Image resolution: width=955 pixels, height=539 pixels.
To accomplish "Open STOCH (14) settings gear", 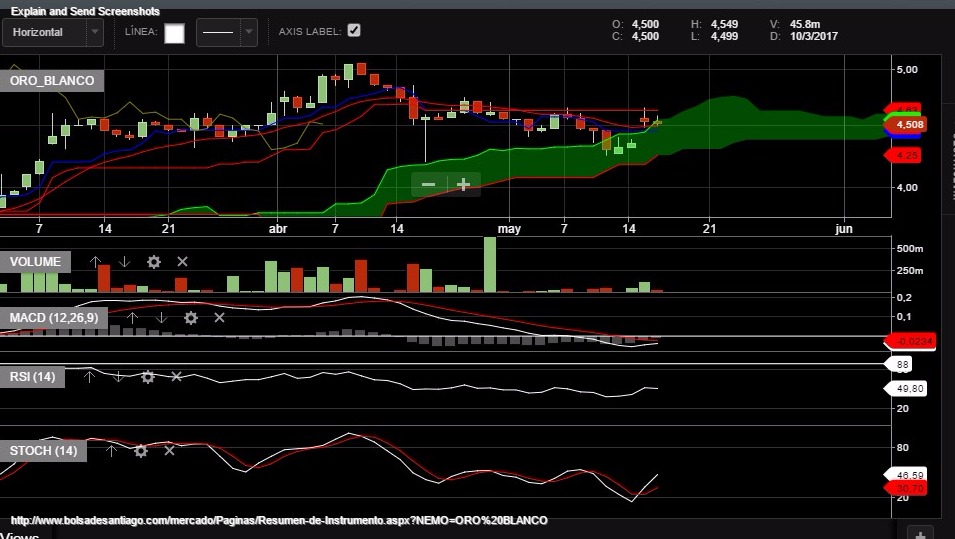I will tap(140, 451).
